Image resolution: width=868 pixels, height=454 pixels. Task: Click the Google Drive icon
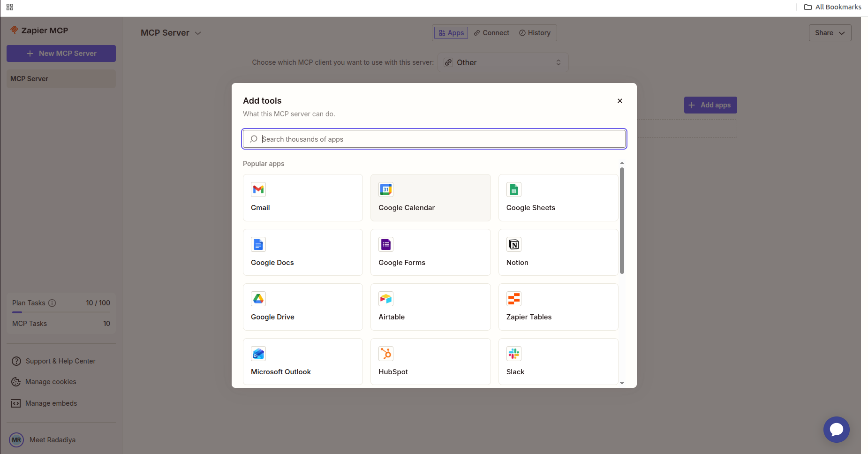[x=258, y=299]
